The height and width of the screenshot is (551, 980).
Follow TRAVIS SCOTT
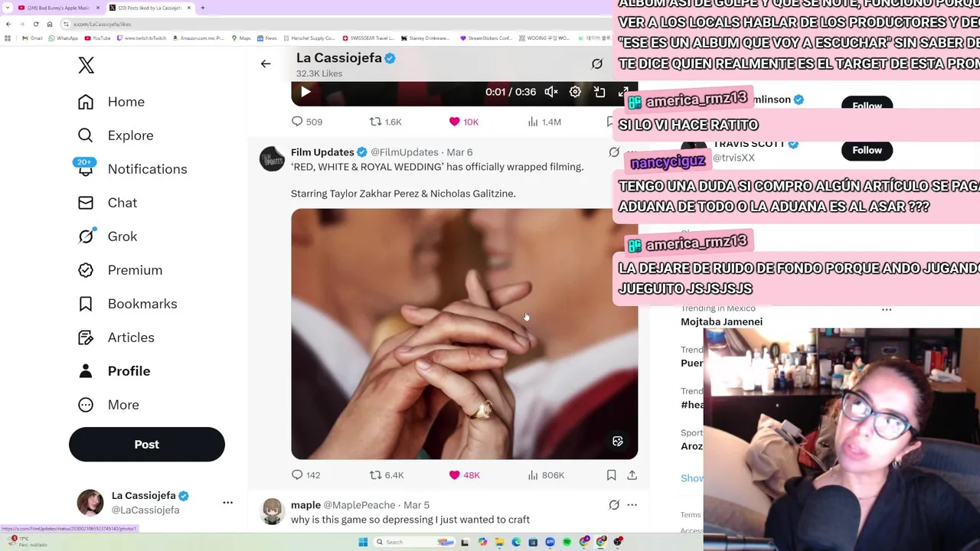click(x=867, y=150)
